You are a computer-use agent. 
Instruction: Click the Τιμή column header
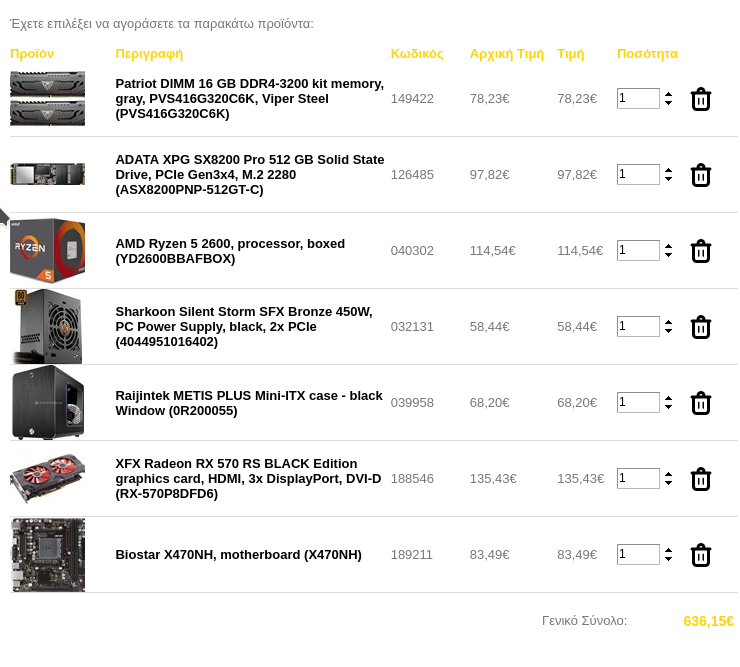click(x=571, y=54)
